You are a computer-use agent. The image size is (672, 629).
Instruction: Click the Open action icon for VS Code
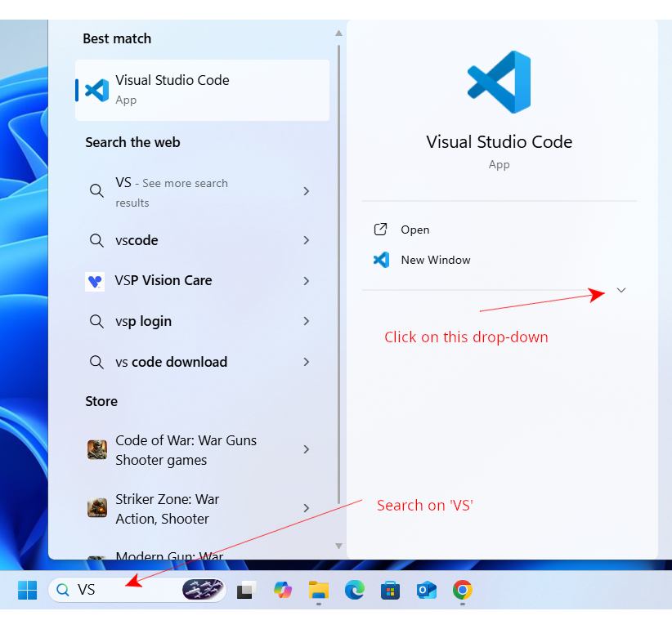pos(379,230)
